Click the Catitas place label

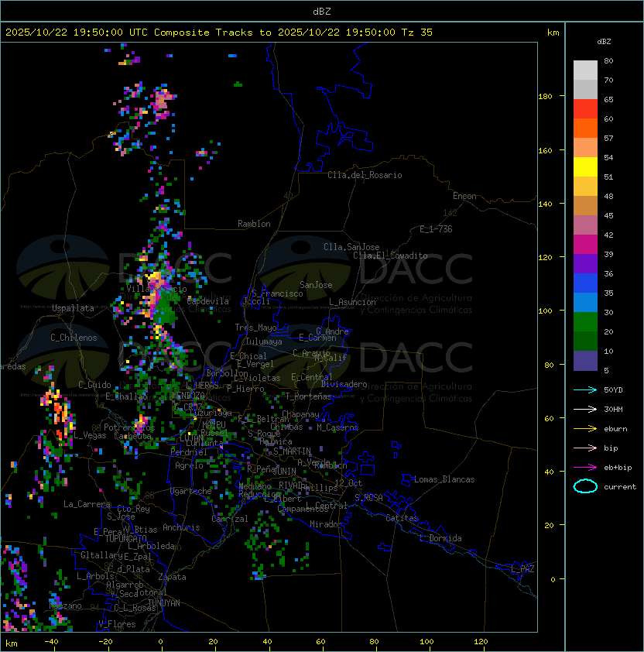(402, 518)
